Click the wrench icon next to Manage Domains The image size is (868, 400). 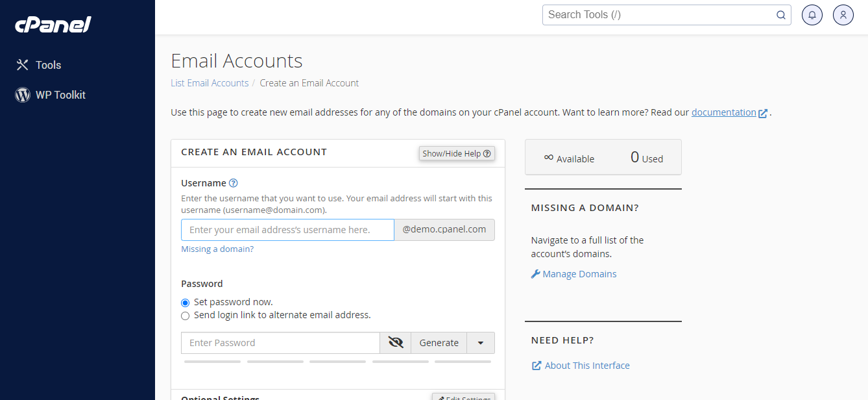click(535, 273)
